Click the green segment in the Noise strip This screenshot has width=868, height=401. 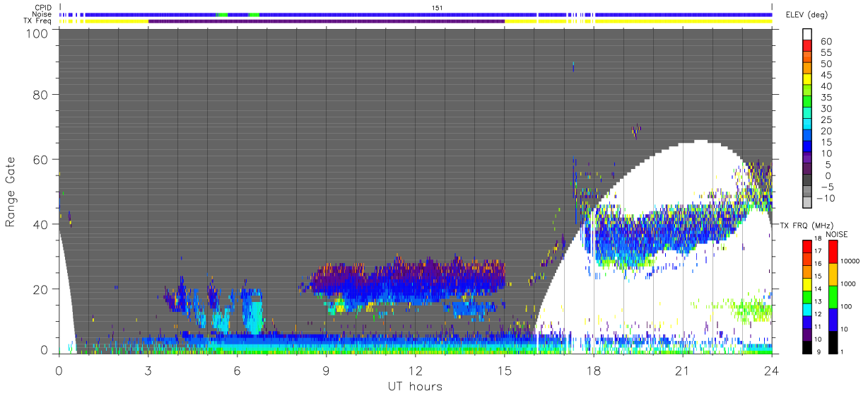[222, 14]
